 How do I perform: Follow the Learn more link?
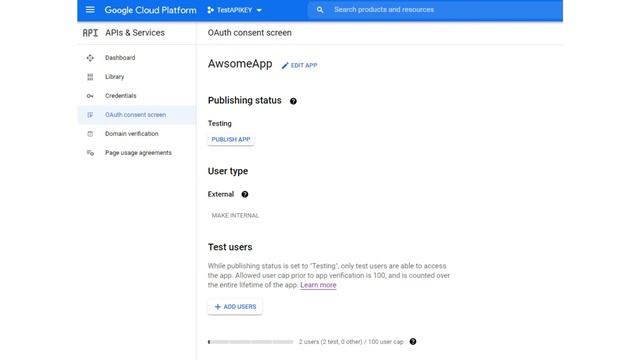pos(318,285)
